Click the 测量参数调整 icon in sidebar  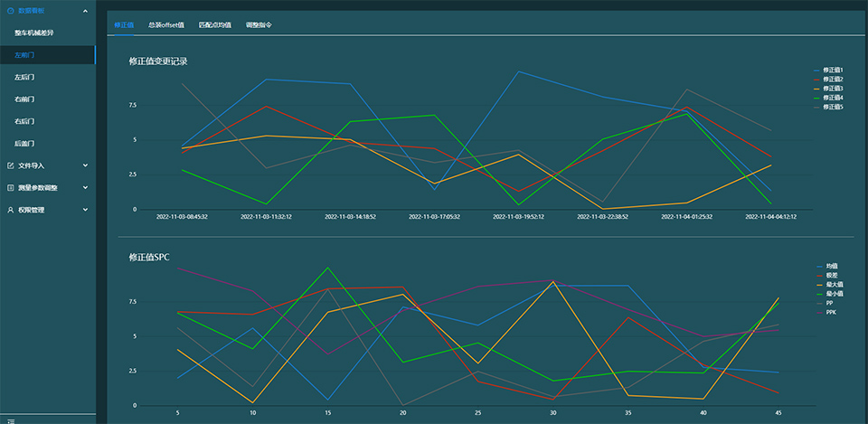click(x=10, y=187)
